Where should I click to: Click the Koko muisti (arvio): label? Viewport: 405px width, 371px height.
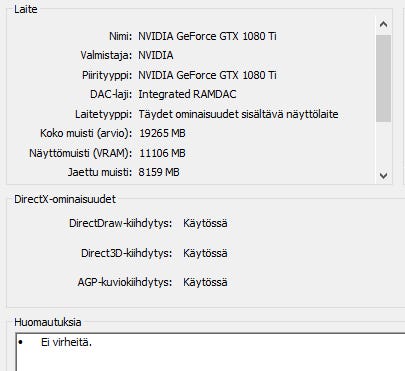[86, 133]
